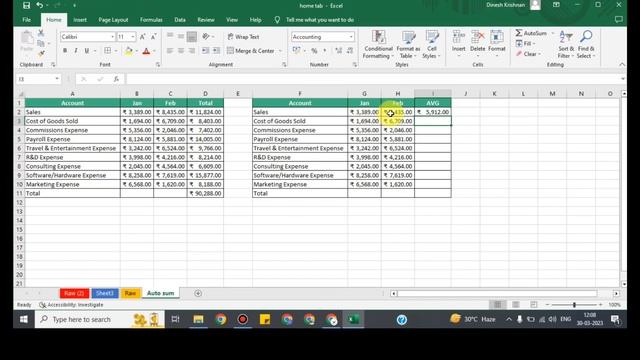640x360 pixels.
Task: Toggle Align Right
Action: click(x=191, y=51)
